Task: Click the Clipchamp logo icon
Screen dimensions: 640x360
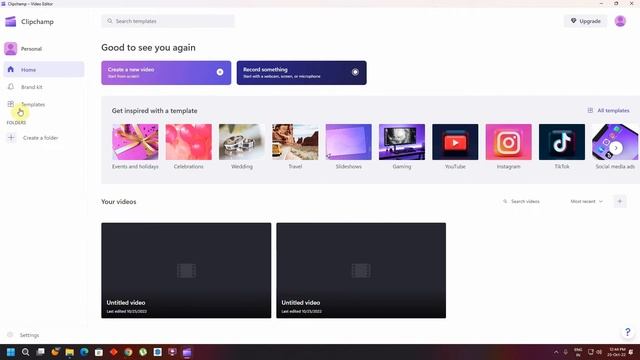Action: click(11, 21)
